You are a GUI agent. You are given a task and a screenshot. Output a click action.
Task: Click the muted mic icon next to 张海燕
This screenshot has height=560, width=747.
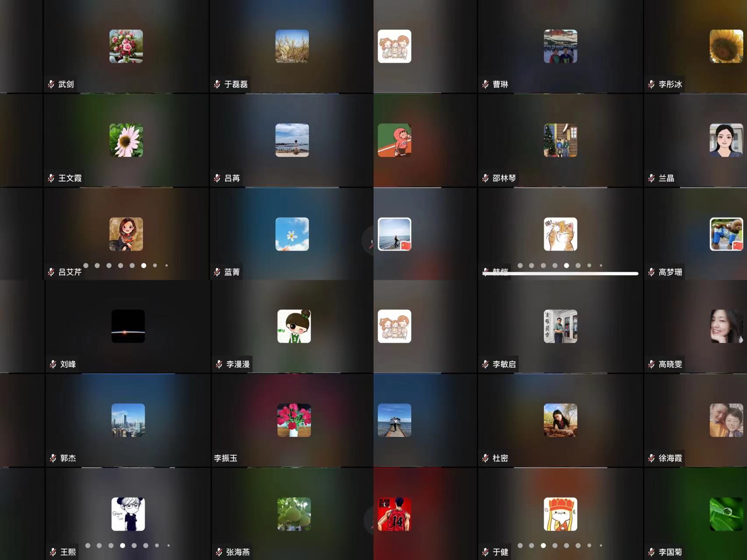pyautogui.click(x=219, y=552)
